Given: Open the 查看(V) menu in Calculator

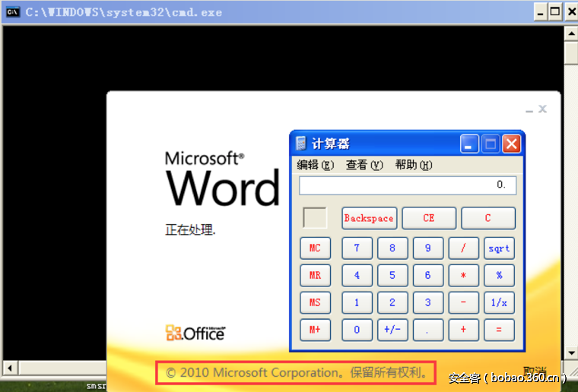Looking at the screenshot, I should coord(364,165).
